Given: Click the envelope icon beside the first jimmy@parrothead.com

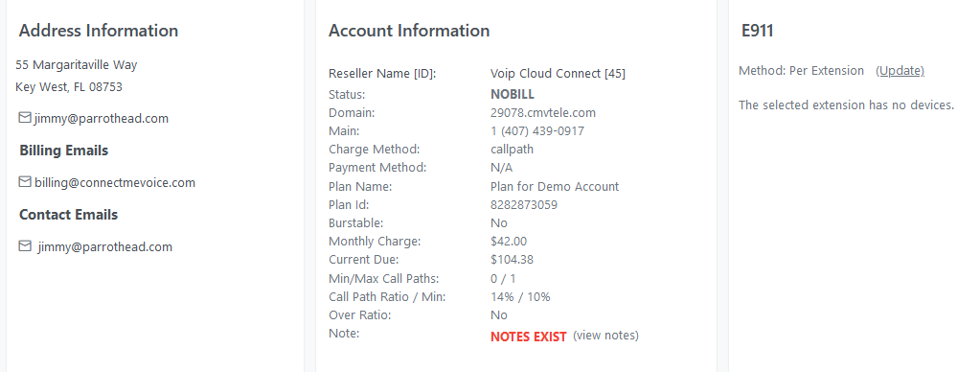Looking at the screenshot, I should point(25,118).
